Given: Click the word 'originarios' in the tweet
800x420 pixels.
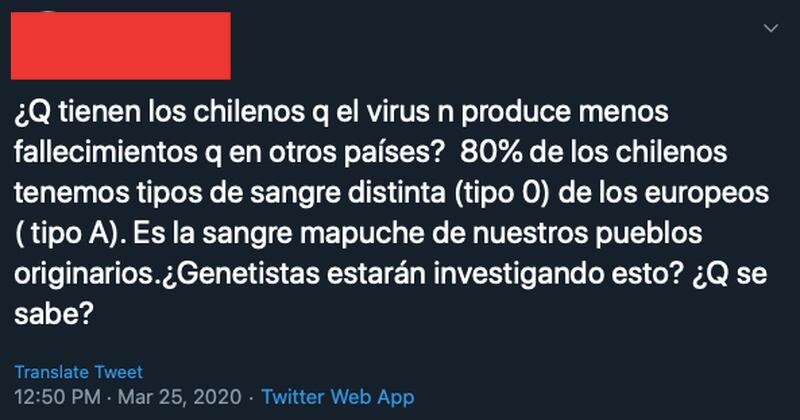Looking at the screenshot, I should (x=84, y=275).
